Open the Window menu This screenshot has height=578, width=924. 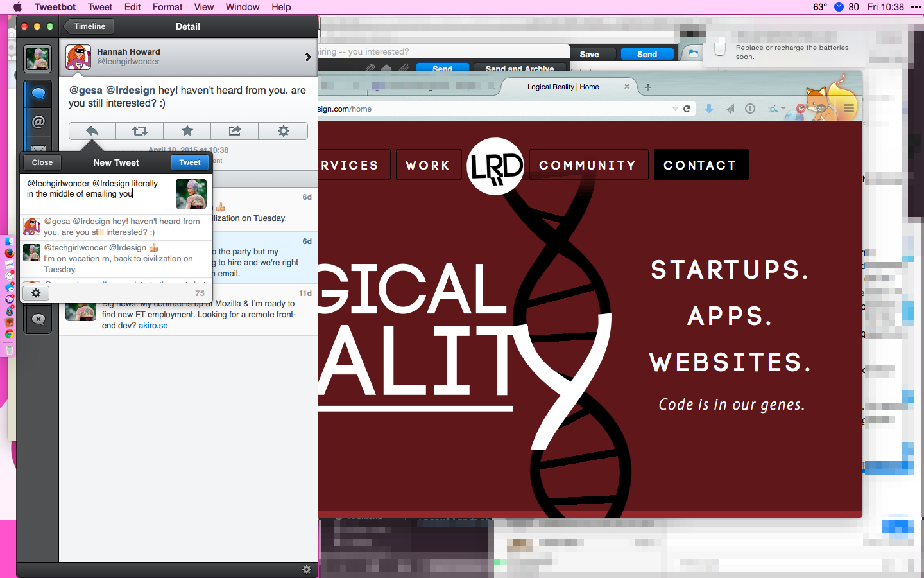pyautogui.click(x=243, y=7)
